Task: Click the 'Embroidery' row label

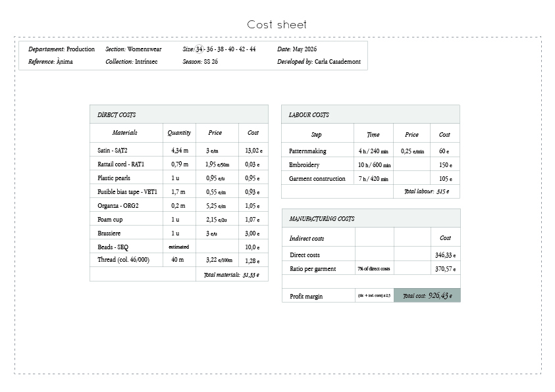Action: [x=304, y=164]
